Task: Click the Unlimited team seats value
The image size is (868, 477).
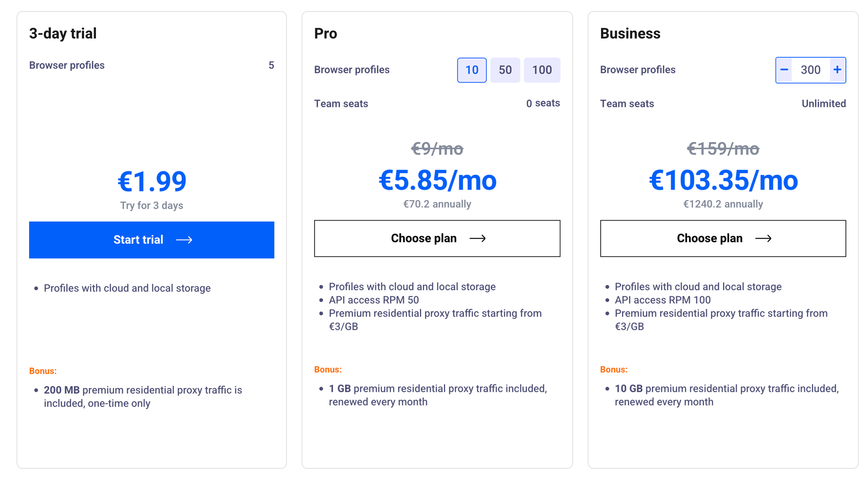Action: click(823, 104)
